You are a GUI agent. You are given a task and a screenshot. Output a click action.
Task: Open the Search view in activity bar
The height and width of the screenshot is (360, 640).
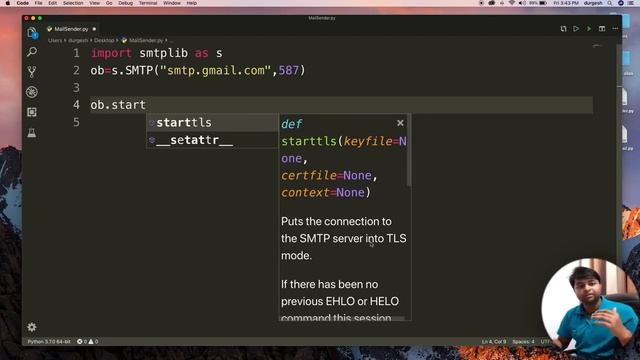(x=32, y=52)
